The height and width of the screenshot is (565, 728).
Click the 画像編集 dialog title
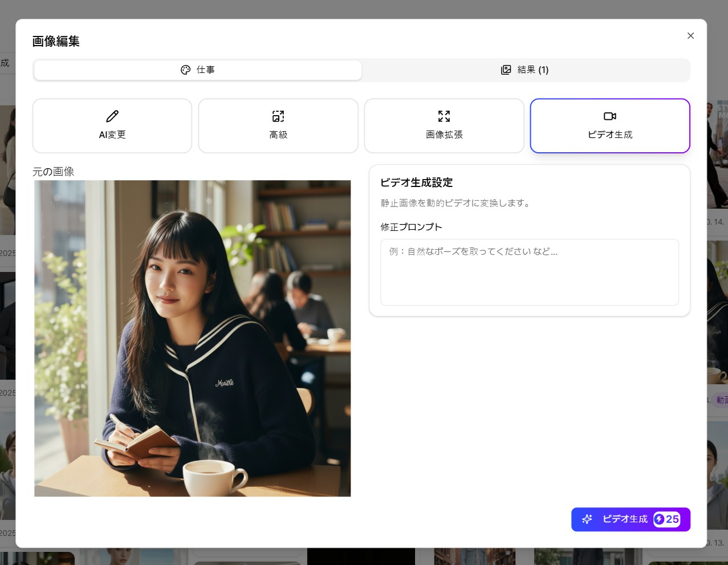tap(56, 41)
